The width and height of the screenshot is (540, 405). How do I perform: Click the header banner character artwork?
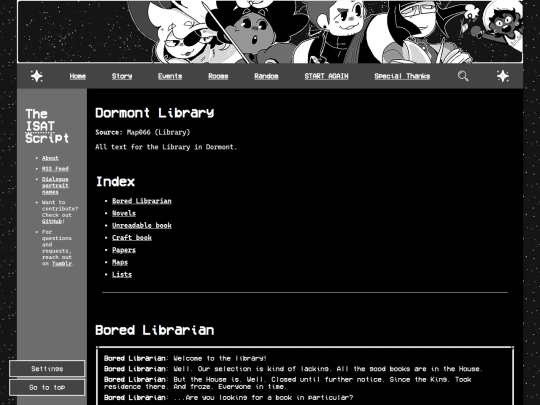(270, 32)
